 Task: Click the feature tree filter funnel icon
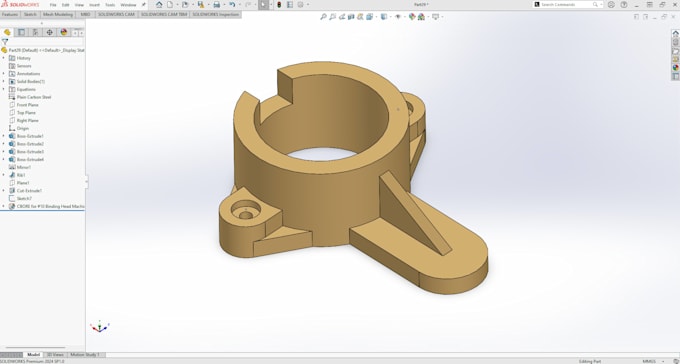(x=5, y=42)
